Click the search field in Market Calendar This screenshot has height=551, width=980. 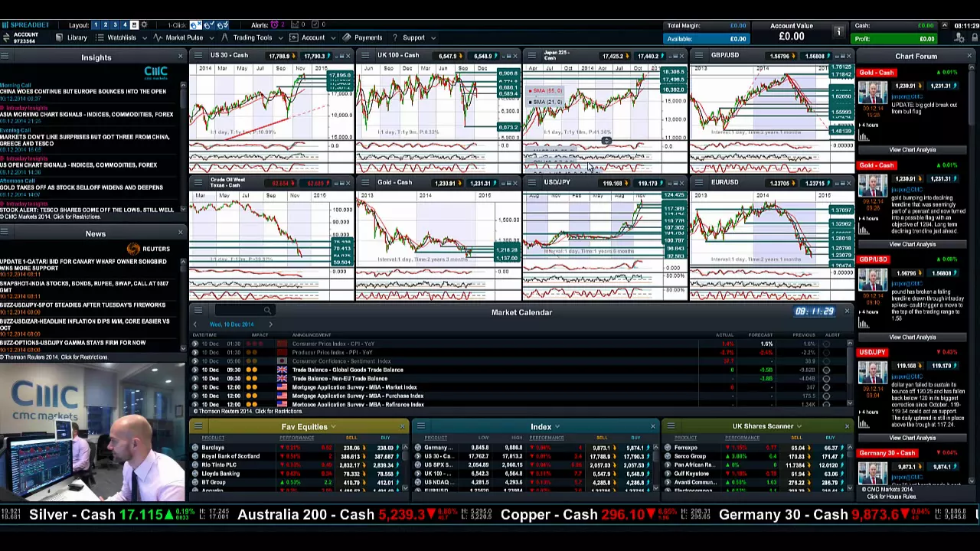point(243,310)
